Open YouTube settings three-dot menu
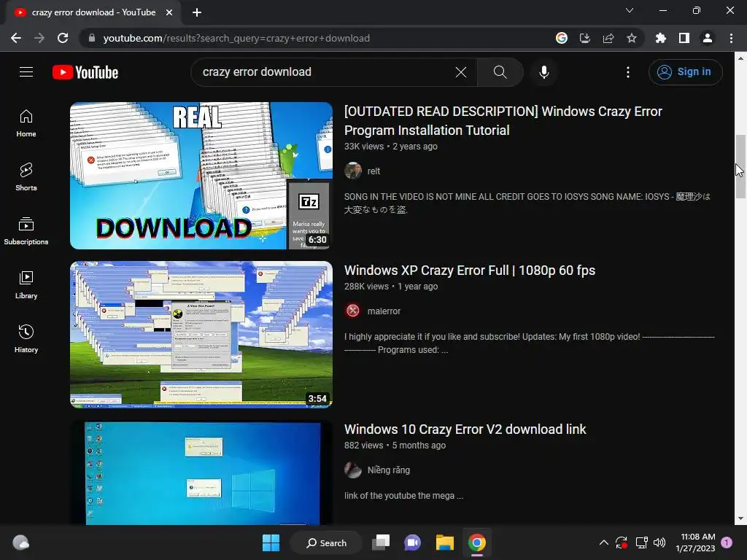This screenshot has height=560, width=747. click(x=628, y=72)
